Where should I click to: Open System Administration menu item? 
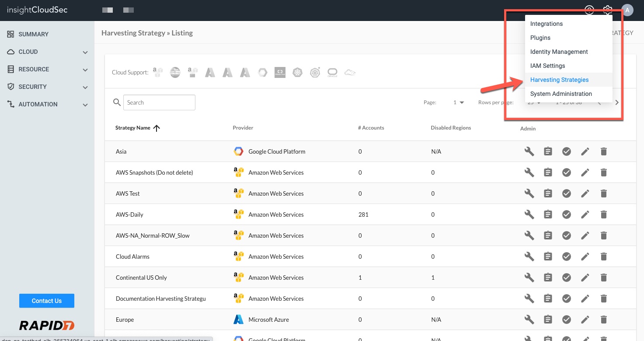[x=568, y=94]
